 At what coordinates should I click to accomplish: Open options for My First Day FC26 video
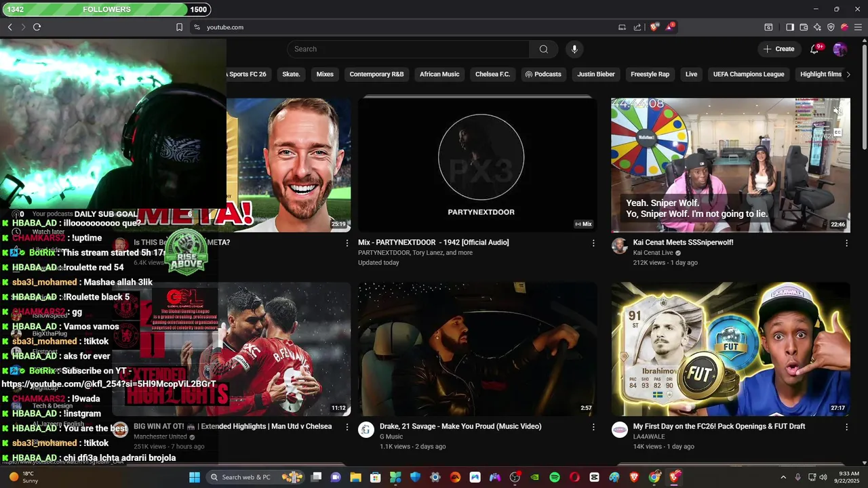[x=846, y=427]
